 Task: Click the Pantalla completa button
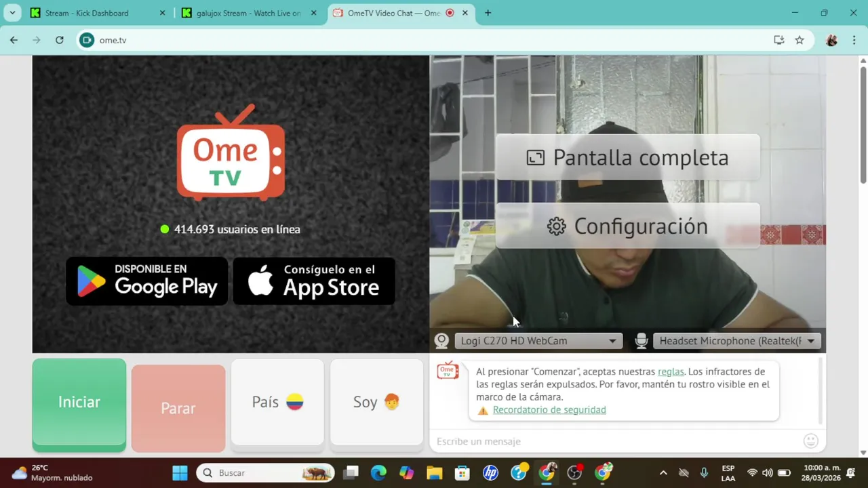pos(628,157)
